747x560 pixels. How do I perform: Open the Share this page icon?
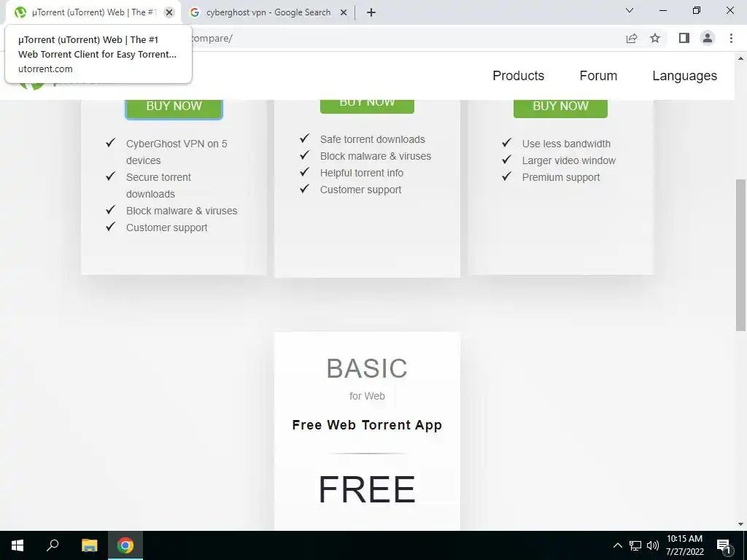[632, 39]
